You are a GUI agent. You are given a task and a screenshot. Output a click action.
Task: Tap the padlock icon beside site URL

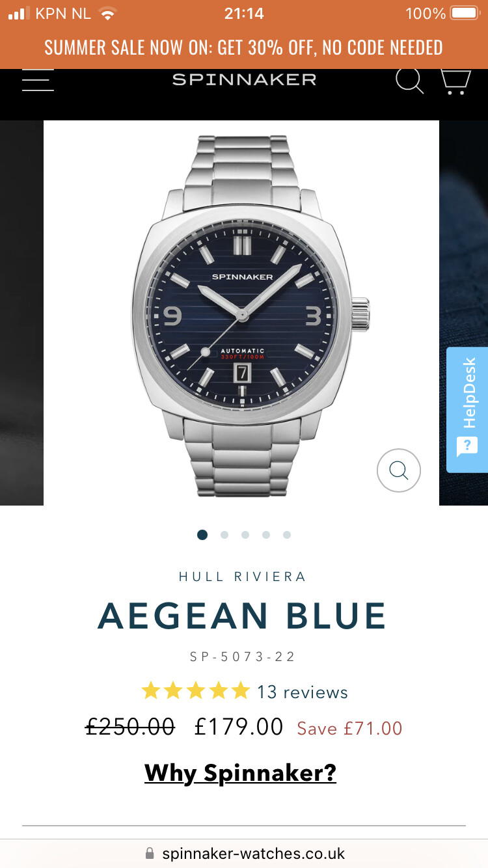point(150,853)
